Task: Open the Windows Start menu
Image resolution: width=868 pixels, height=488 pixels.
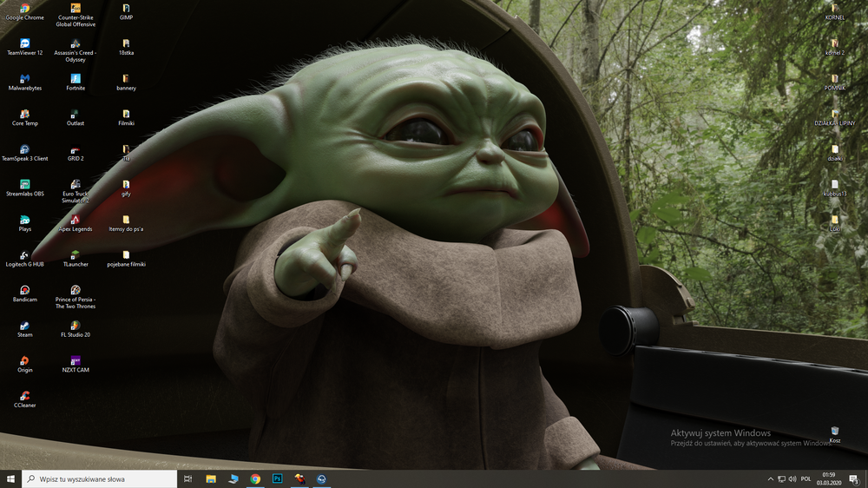Action: tap(10, 479)
